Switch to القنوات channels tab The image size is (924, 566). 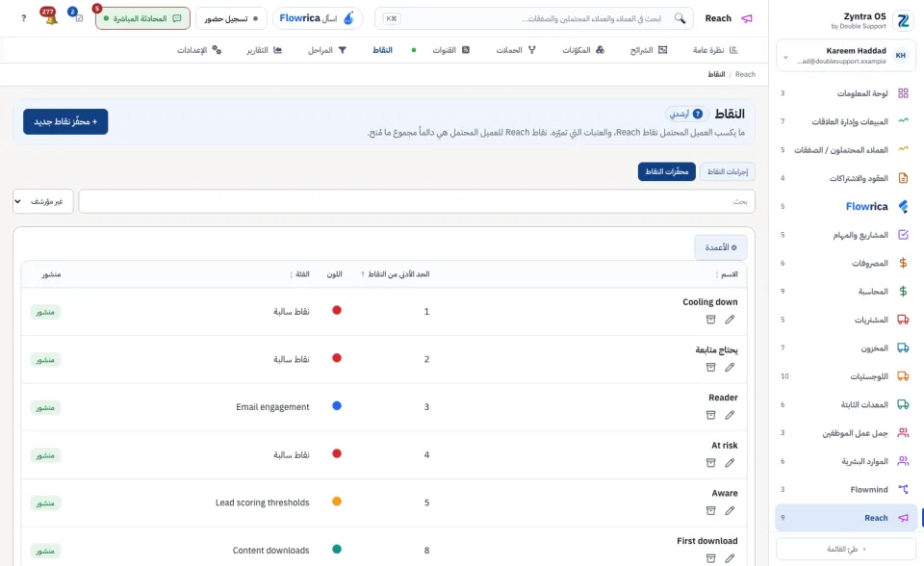pyautogui.click(x=450, y=50)
